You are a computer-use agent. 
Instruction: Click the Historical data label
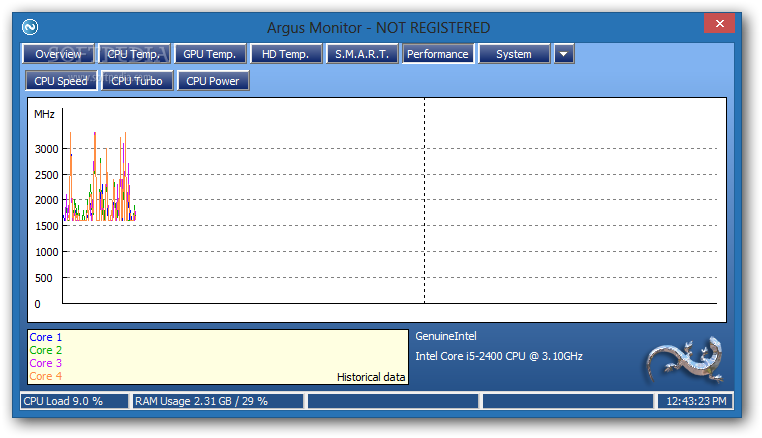click(371, 377)
